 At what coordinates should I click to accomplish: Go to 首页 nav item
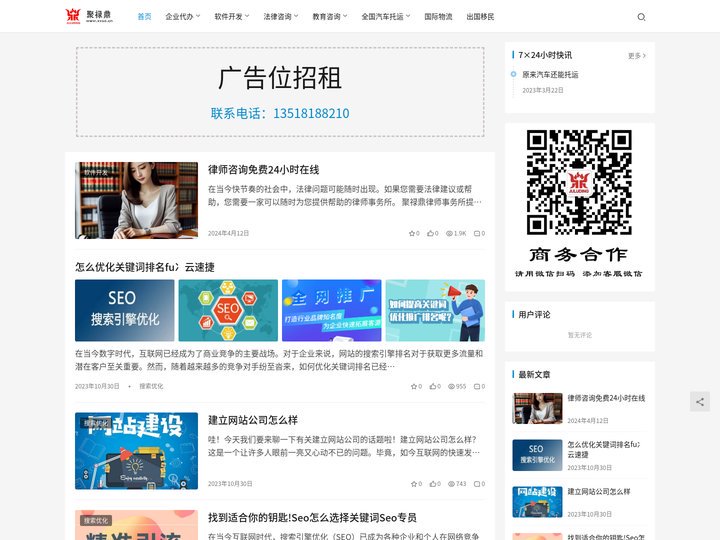144,17
